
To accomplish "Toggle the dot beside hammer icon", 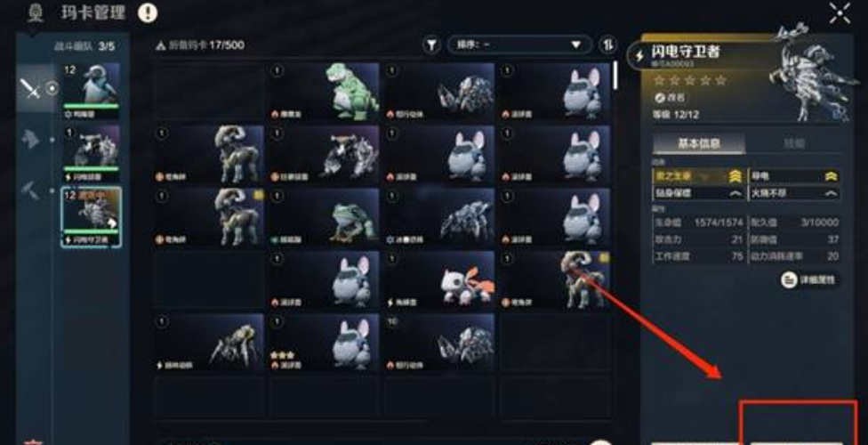I will [x=52, y=190].
